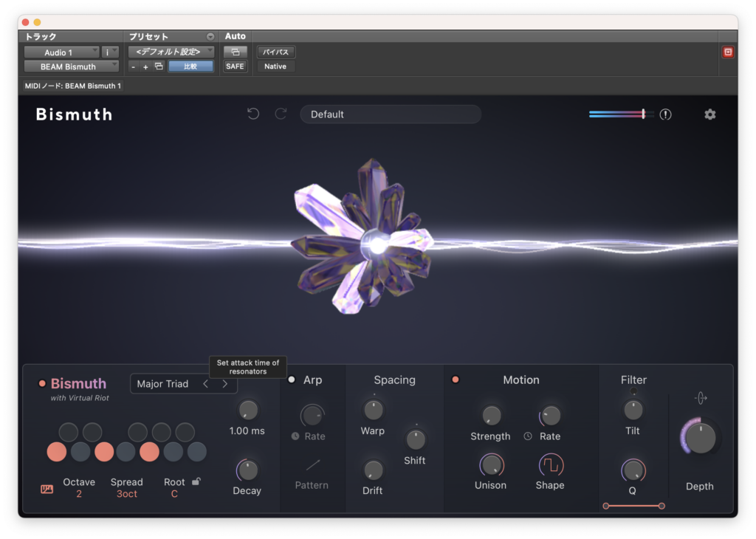This screenshot has width=756, height=539.
Task: Change the Octave value 2
Action: pos(79,494)
